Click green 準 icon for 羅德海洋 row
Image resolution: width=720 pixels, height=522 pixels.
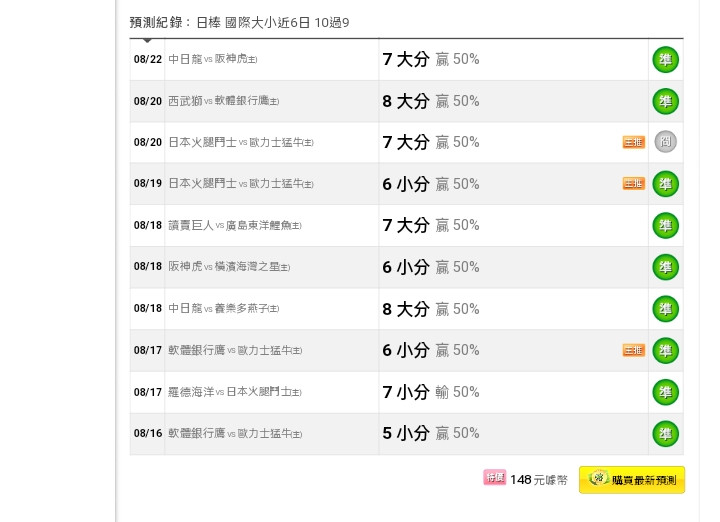pyautogui.click(x=665, y=392)
